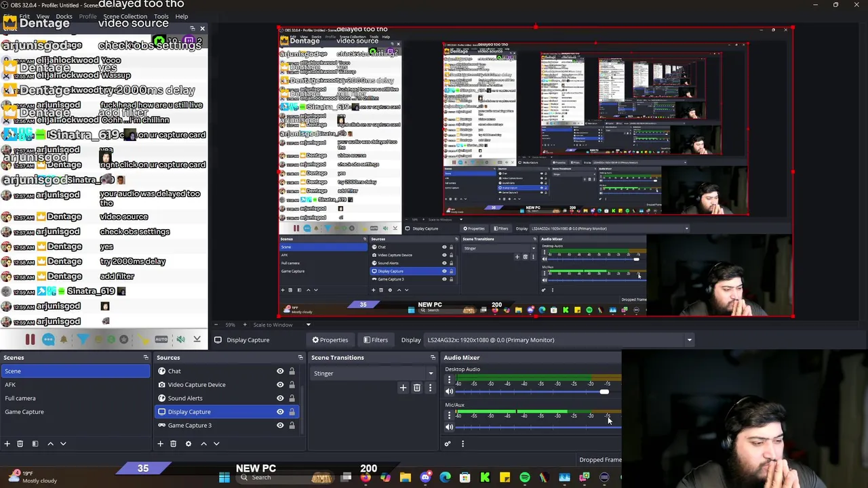Screen dimensions: 868x488
Task: Add a scene transition with plus icon
Action: (x=403, y=388)
